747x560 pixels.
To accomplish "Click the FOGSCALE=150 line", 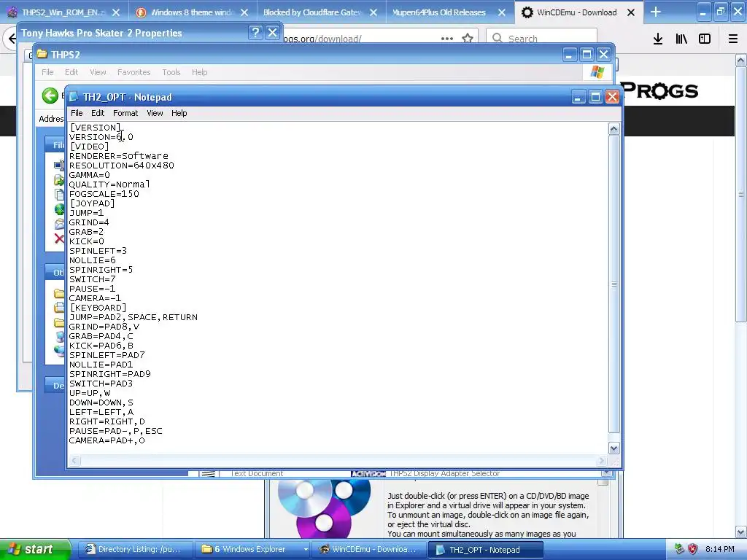I will [104, 194].
